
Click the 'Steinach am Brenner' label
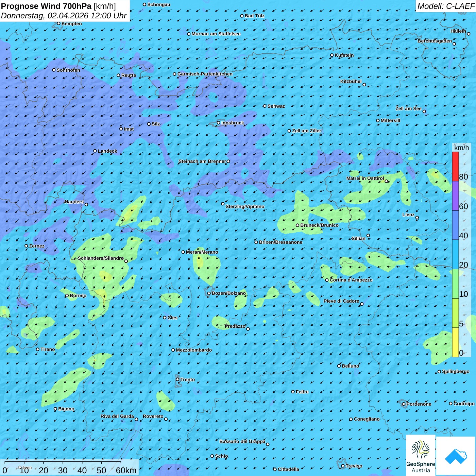pyautogui.click(x=202, y=161)
